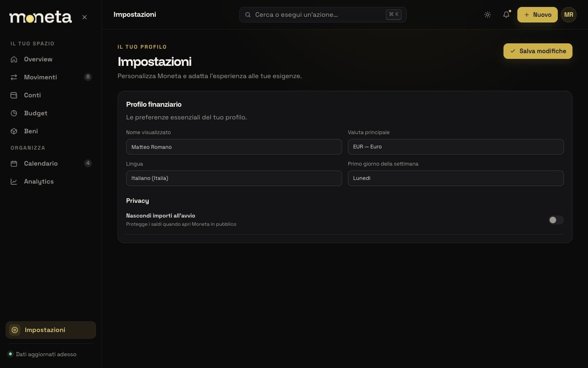Open the Conti card icon
Viewport: 588px width, 368px height.
click(x=14, y=95)
